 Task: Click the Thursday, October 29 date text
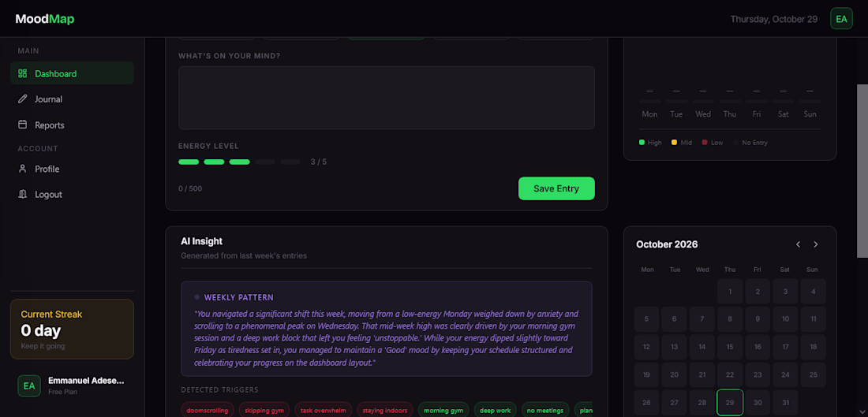(x=774, y=19)
